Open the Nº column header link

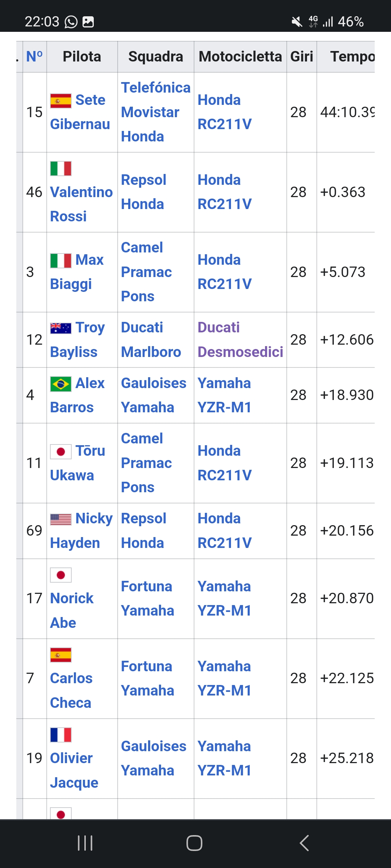(x=34, y=56)
